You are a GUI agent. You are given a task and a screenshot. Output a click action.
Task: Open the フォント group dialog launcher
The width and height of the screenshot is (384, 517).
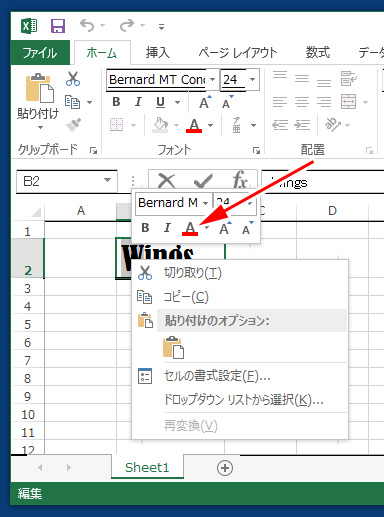[x=256, y=151]
